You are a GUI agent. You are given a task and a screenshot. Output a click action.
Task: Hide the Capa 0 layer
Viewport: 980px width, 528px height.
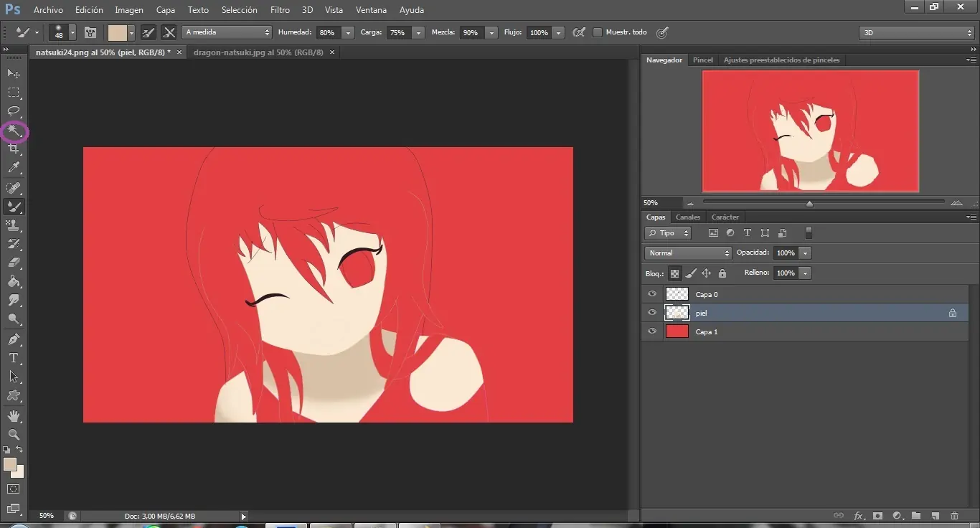652,294
